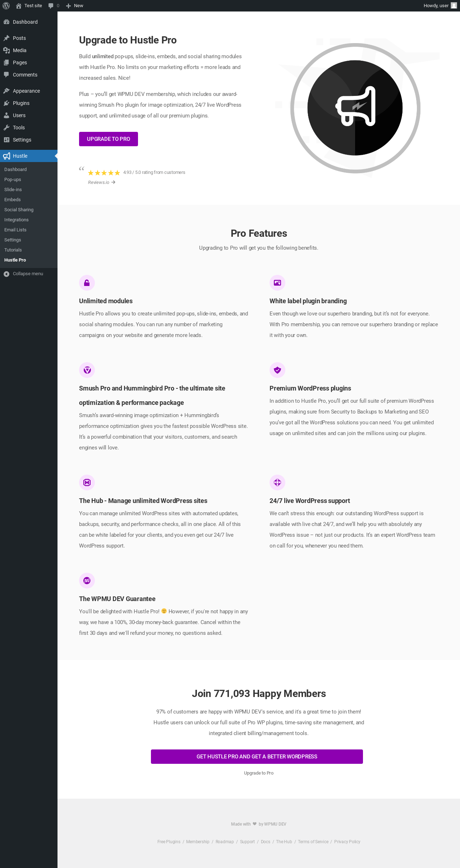Click the White label branding icon

coord(277,283)
